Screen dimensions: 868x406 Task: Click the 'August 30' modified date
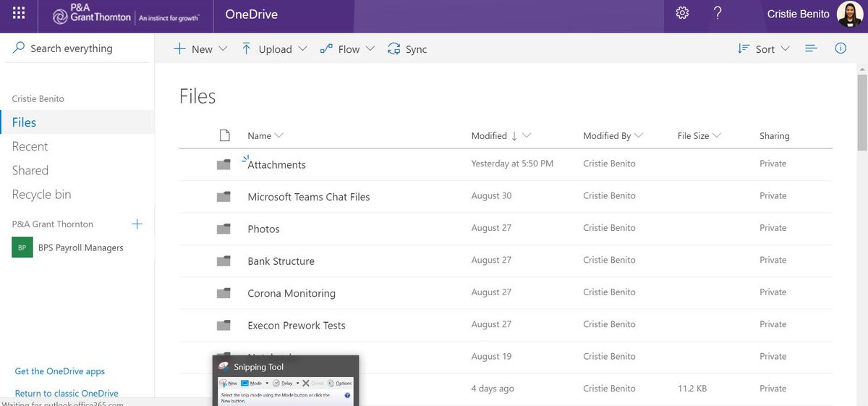coord(491,195)
